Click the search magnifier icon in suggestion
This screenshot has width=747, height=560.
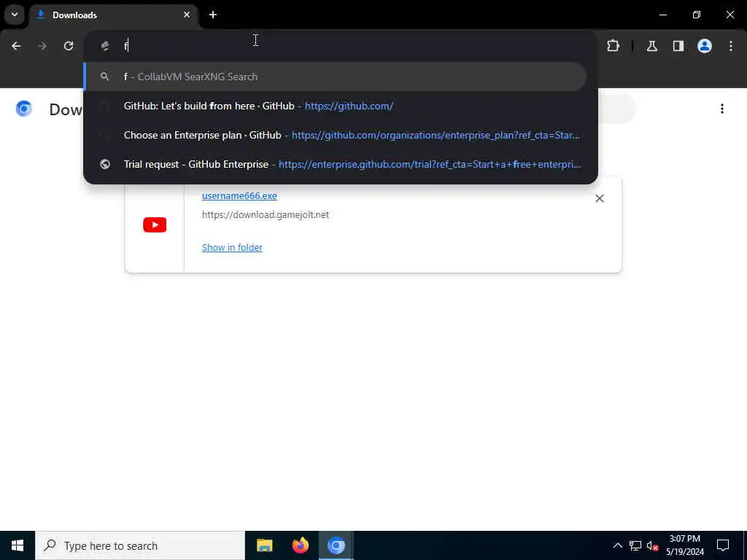click(105, 77)
